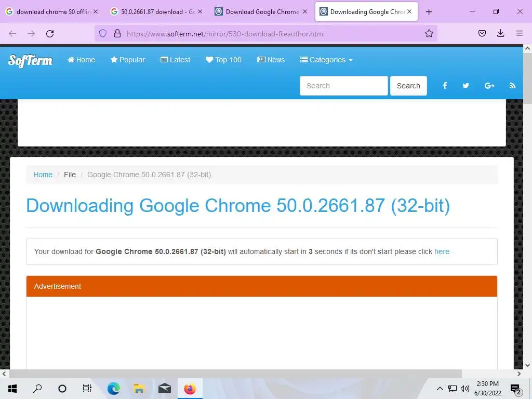Click the site Search input field
Image resolution: width=532 pixels, height=399 pixels.
click(344, 86)
